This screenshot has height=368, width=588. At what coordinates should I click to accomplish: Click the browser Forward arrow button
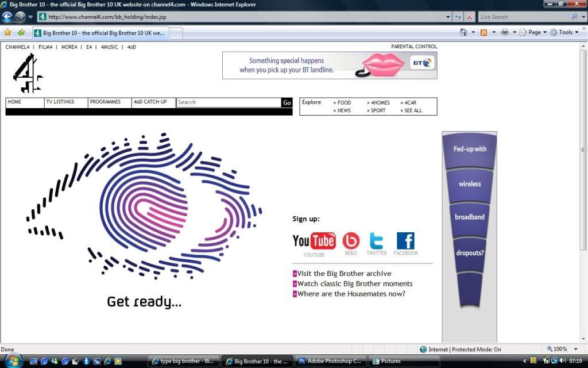pyautogui.click(x=20, y=17)
